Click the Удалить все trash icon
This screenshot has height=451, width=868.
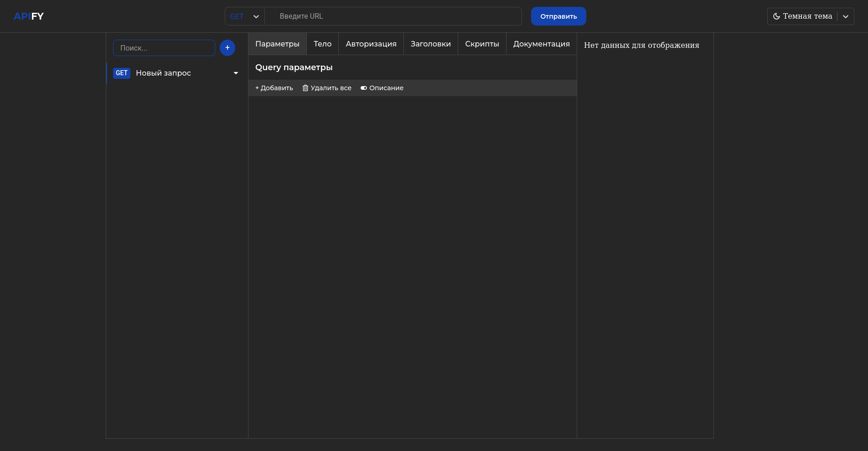pos(305,88)
